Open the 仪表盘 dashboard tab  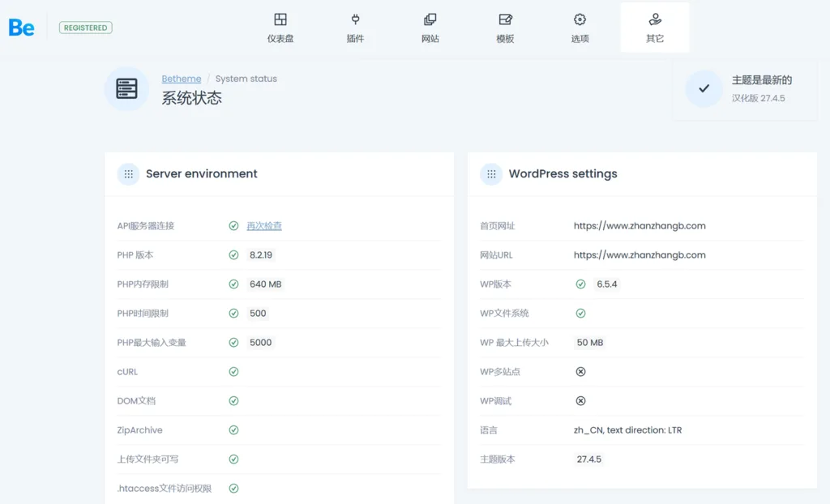tap(280, 28)
